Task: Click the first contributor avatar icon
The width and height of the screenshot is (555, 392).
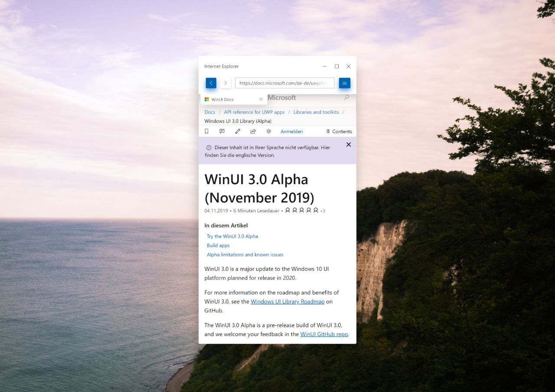Action: [x=287, y=210]
